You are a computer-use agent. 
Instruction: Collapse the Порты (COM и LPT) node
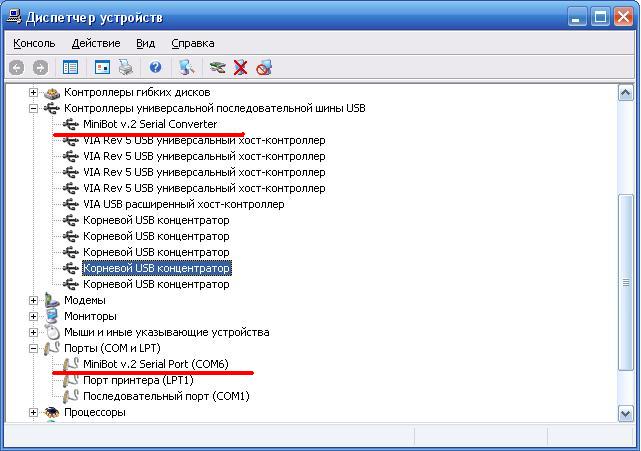coord(34,348)
